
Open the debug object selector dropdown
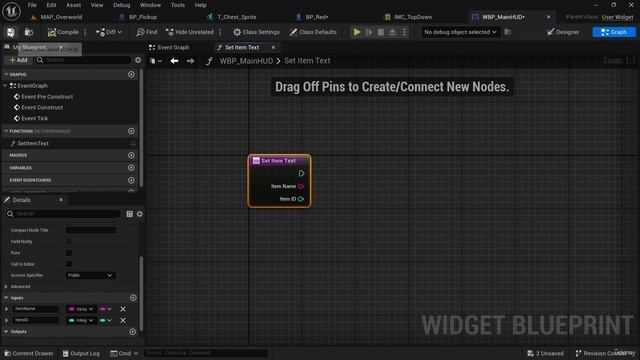point(460,32)
